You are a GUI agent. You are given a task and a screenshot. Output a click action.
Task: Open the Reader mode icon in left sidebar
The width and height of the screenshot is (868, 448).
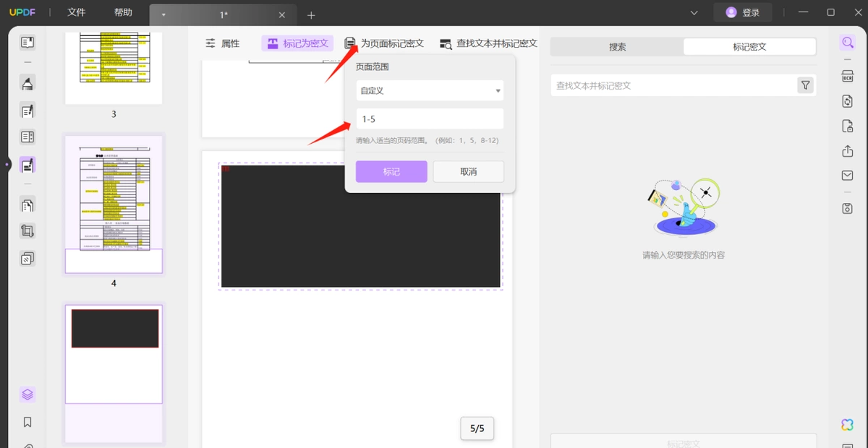click(x=27, y=43)
